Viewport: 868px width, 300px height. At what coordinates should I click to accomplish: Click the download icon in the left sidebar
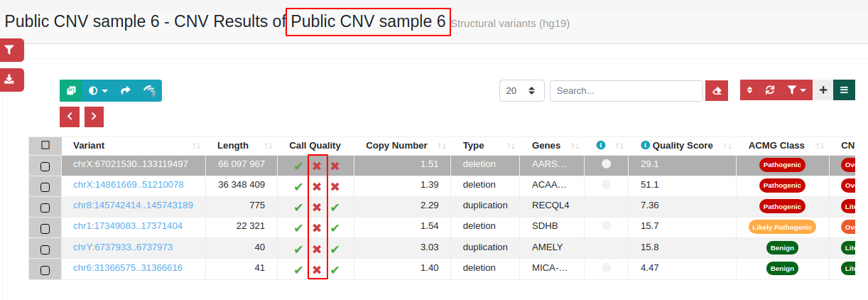pos(11,80)
